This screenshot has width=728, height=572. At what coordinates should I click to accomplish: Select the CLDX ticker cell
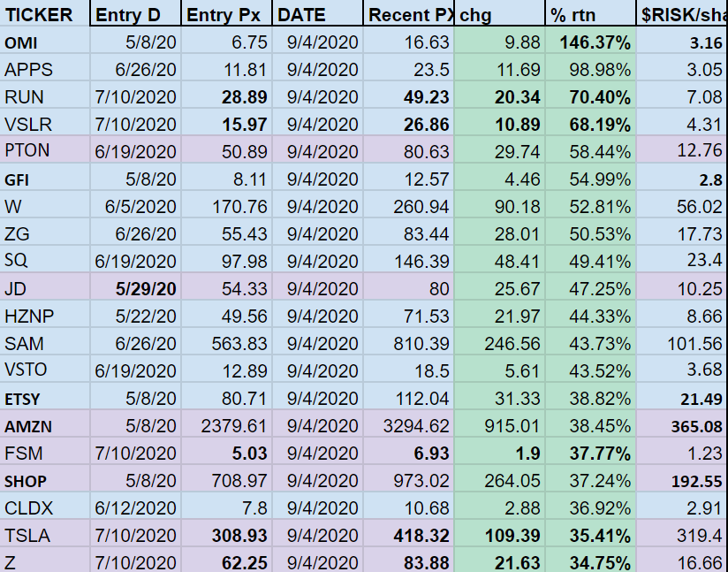(x=44, y=506)
